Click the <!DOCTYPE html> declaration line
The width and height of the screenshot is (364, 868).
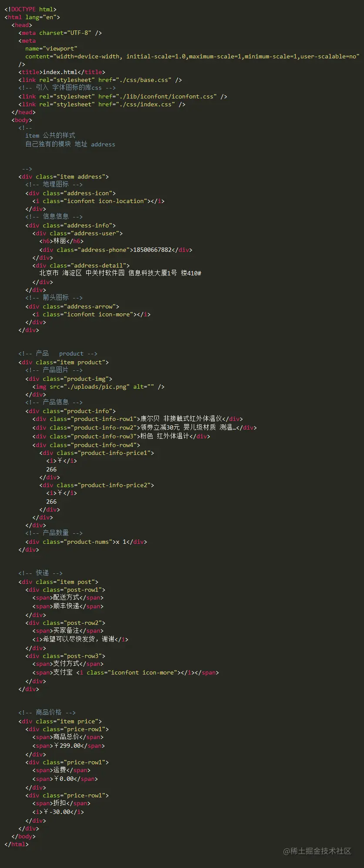click(30, 9)
